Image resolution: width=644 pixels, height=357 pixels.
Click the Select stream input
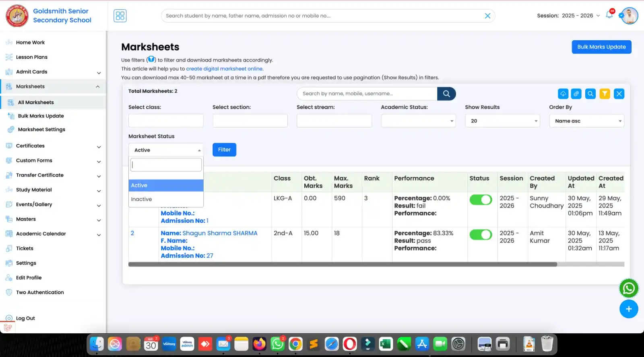click(334, 121)
